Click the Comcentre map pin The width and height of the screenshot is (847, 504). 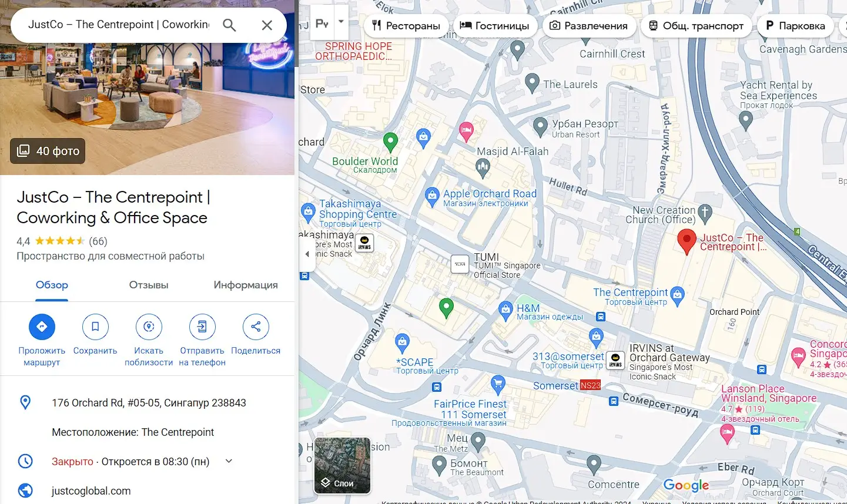click(594, 465)
